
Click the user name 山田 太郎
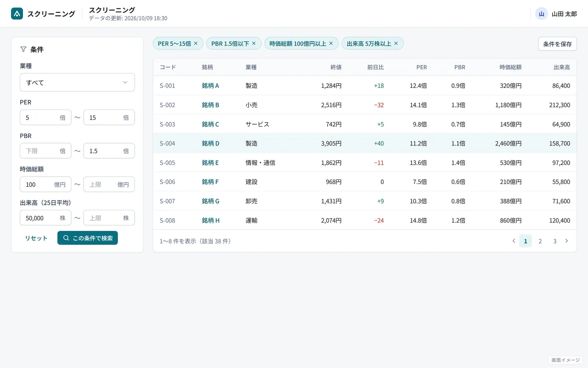(x=564, y=14)
